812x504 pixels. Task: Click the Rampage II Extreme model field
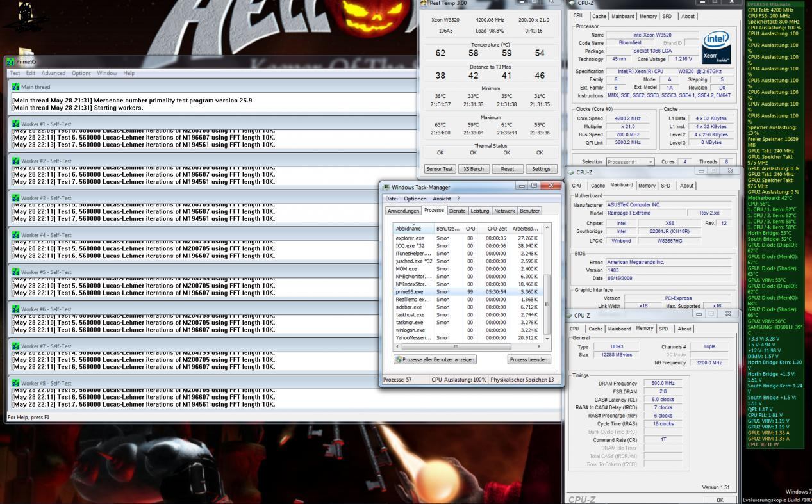pos(645,213)
